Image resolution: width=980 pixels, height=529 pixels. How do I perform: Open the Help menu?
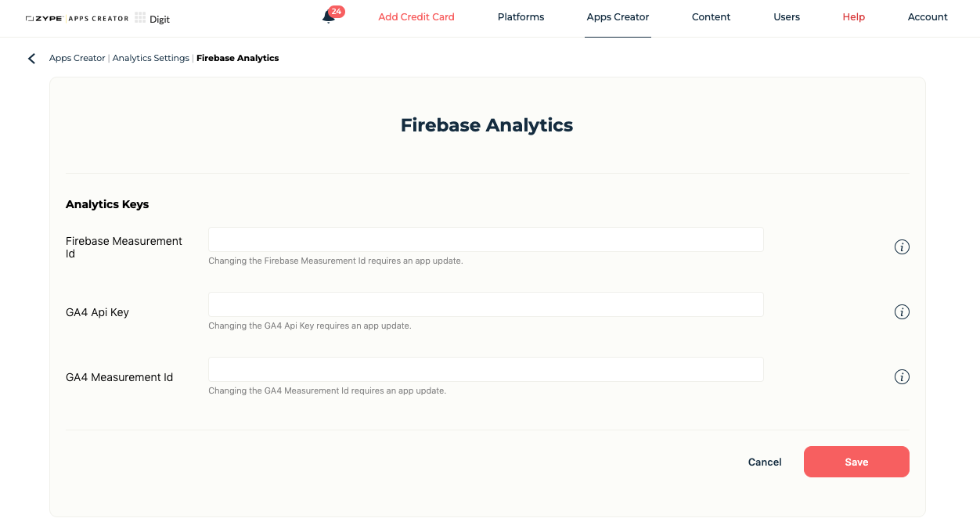click(853, 17)
